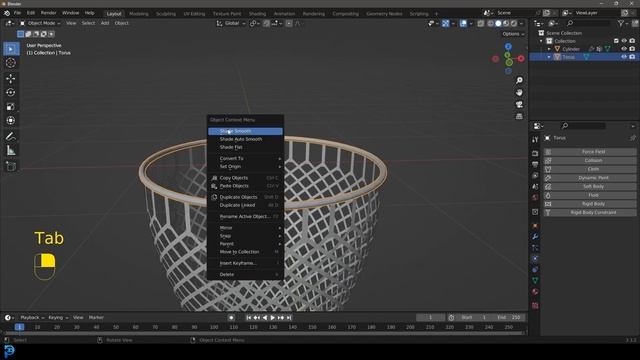Viewport: 640px width, 360px height.
Task: Expand the Convert To submenu
Action: pos(245,158)
